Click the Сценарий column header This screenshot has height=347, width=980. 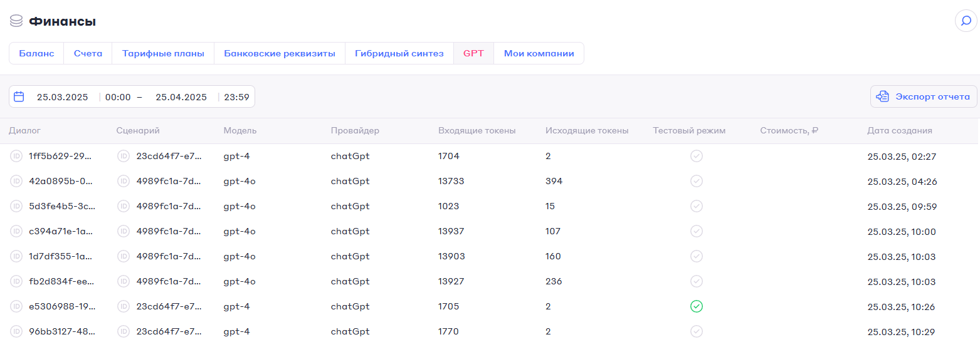138,131
